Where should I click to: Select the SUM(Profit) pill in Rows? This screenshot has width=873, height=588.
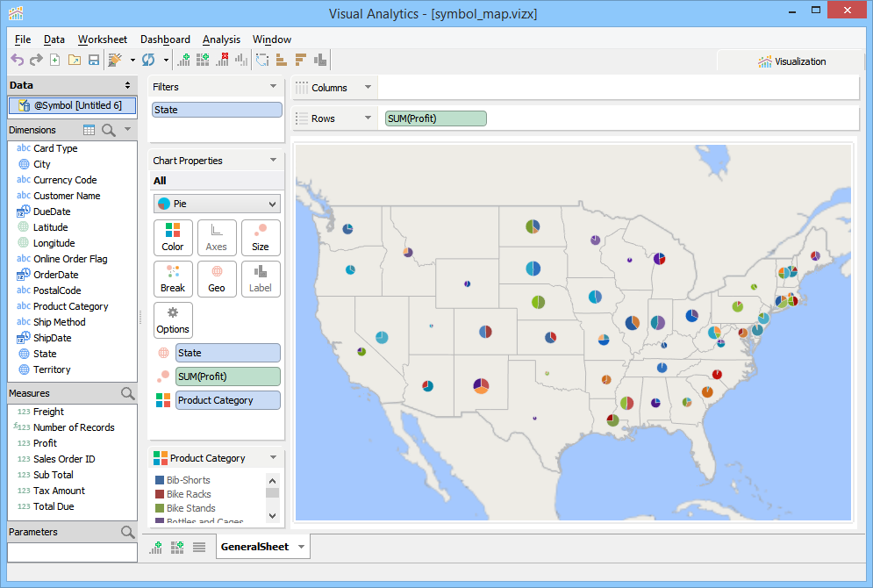[435, 118]
